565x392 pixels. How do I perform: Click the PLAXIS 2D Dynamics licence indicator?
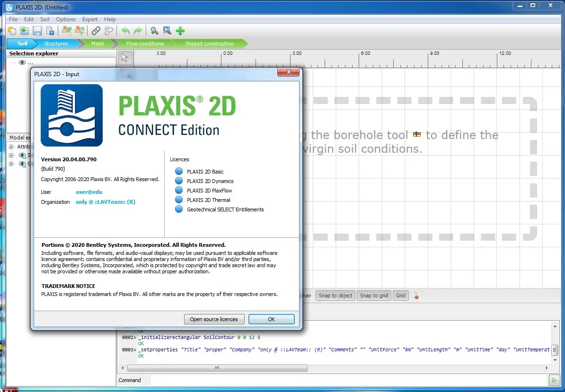click(179, 181)
